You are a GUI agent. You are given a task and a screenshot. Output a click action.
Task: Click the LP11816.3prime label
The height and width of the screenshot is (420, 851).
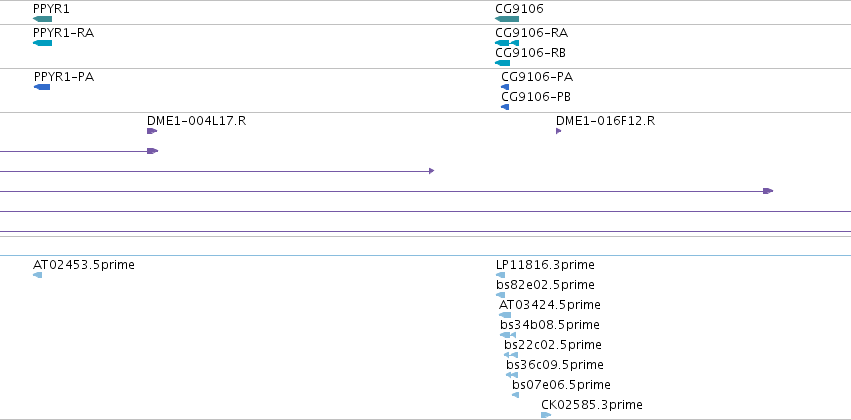545,265
